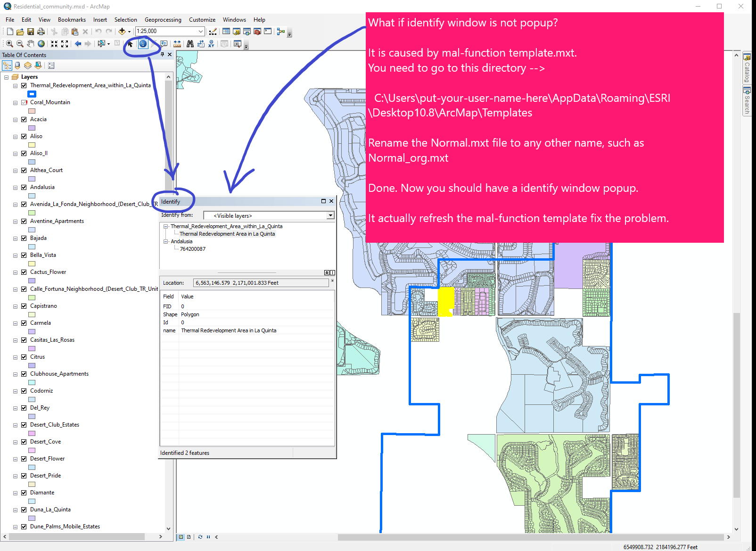The width and height of the screenshot is (756, 551).
Task: Collapse the Carmela layer legend in the table of contents
Action: 15,323
